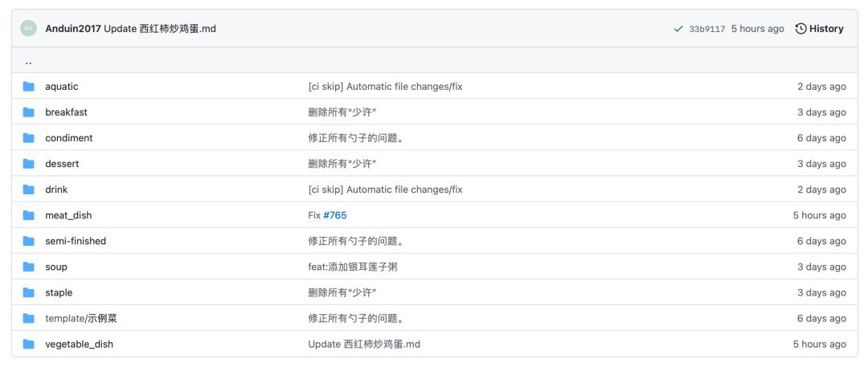Open template's 修正所有勺子的问题 commit message
The width and height of the screenshot is (868, 367).
click(x=355, y=318)
